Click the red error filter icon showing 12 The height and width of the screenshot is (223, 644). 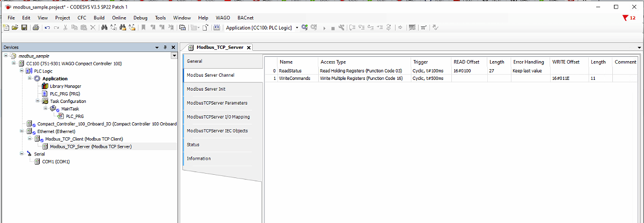tap(628, 18)
